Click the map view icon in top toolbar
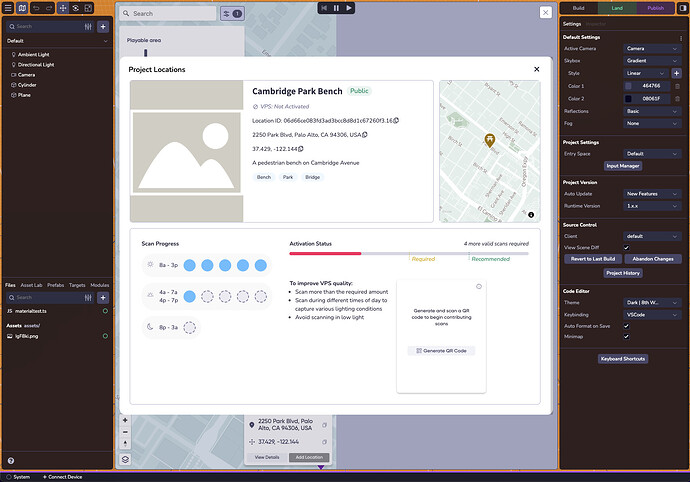The height and width of the screenshot is (482, 690). pos(22,8)
